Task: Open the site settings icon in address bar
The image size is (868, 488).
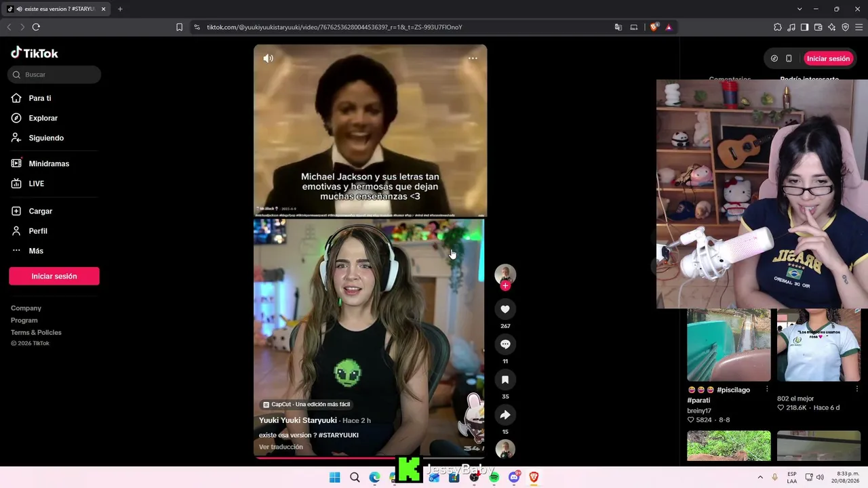Action: [x=197, y=27]
